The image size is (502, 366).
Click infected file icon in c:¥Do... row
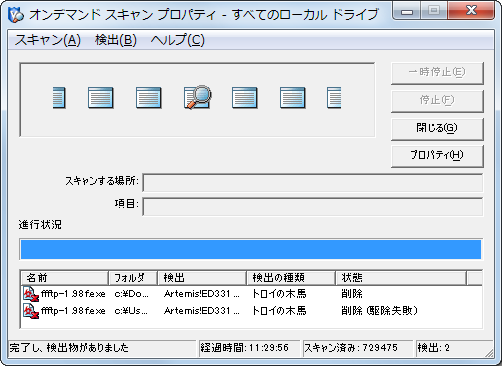(x=31, y=294)
